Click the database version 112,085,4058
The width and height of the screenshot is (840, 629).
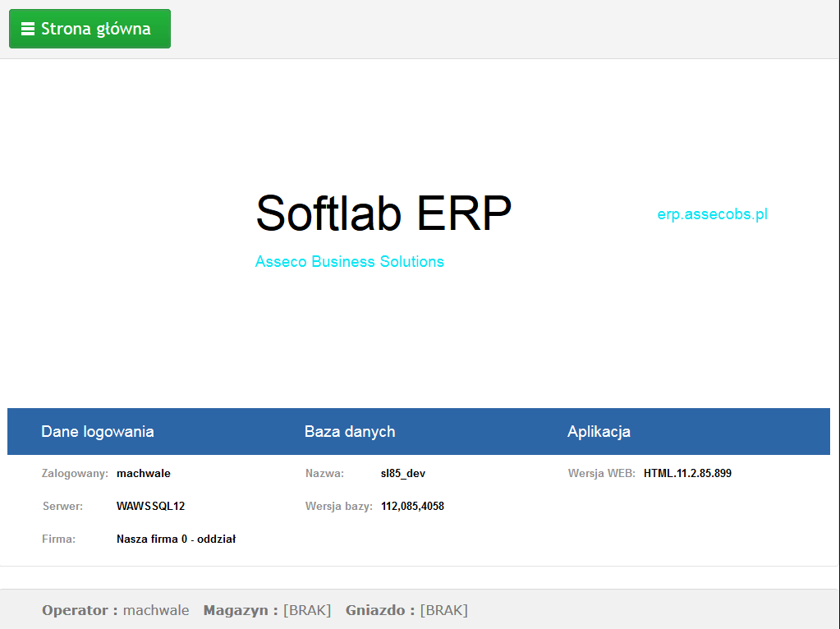412,507
